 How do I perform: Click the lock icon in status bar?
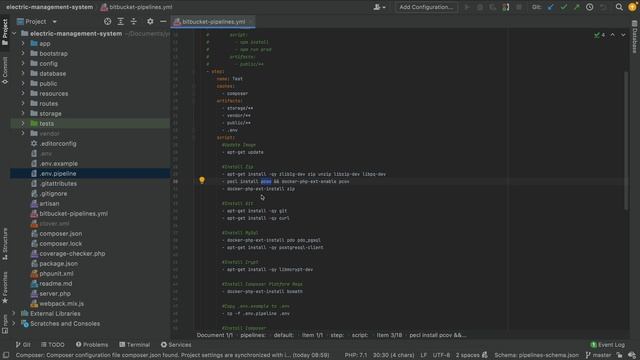[x=619, y=355]
